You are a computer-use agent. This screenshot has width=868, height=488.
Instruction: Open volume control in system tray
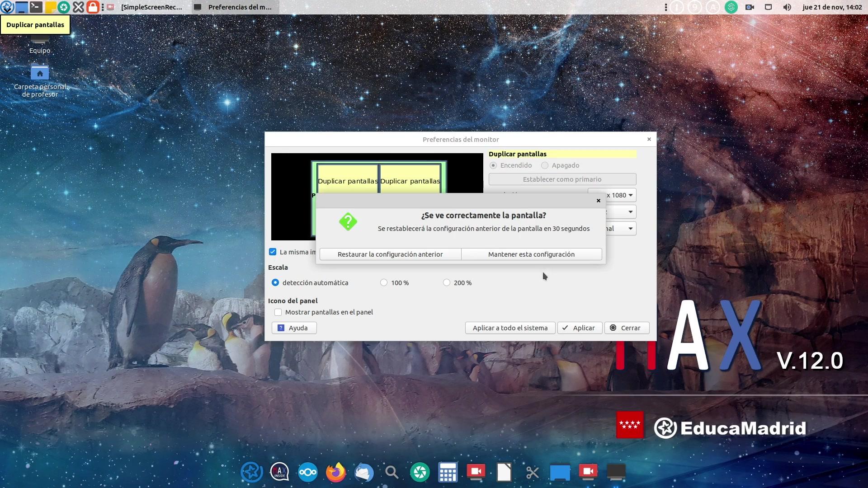coord(787,7)
